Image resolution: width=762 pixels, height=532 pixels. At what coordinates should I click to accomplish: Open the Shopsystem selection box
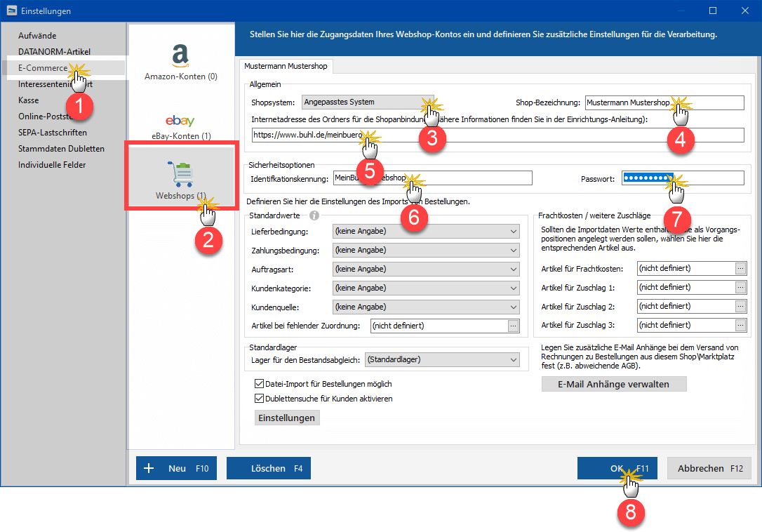[x=368, y=102]
